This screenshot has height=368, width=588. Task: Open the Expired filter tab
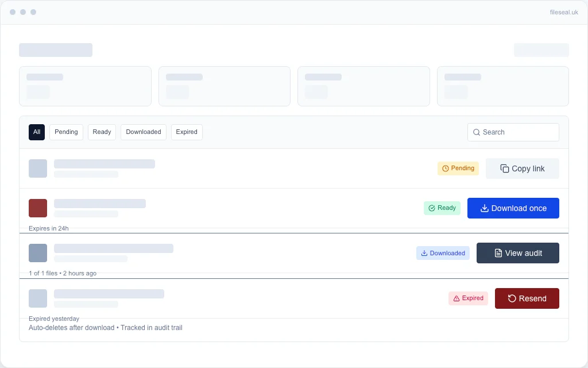(x=187, y=132)
